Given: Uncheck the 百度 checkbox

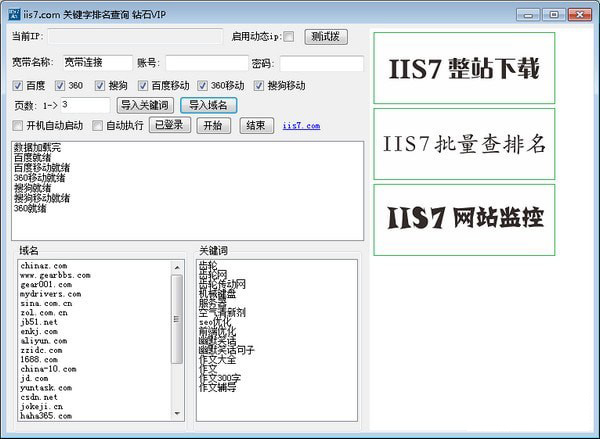Looking at the screenshot, I should (17, 86).
